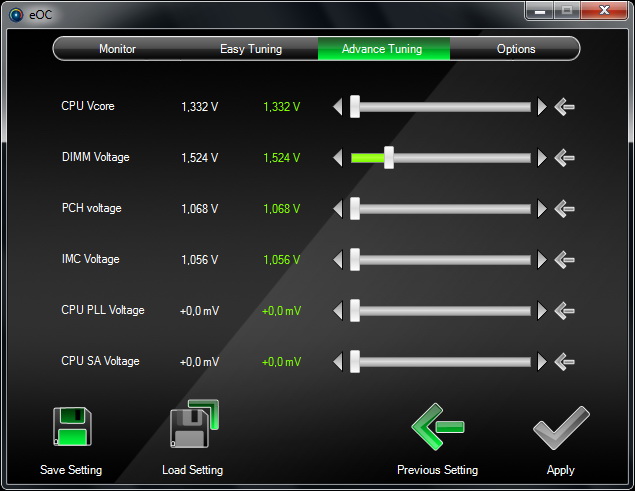Click the eOC application icon in title bar
The width and height of the screenshot is (635, 491).
click(16, 15)
